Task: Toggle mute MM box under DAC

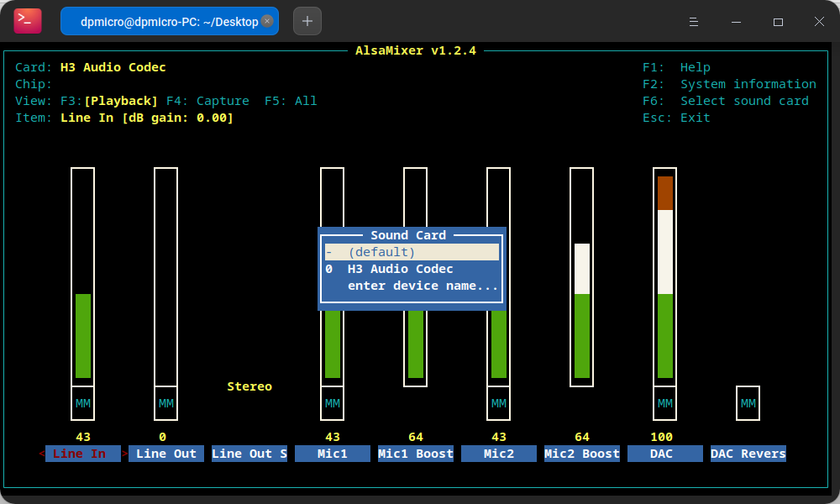Action: (x=664, y=403)
